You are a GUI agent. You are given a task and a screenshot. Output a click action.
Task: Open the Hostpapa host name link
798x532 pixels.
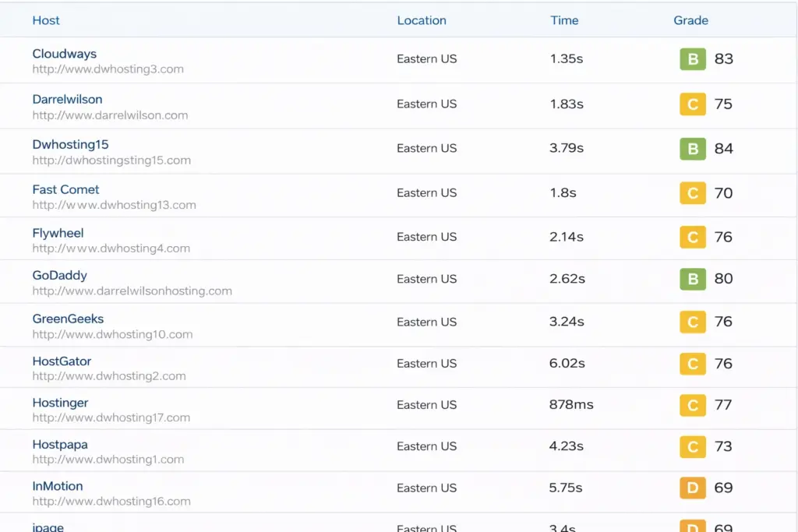[x=60, y=445]
